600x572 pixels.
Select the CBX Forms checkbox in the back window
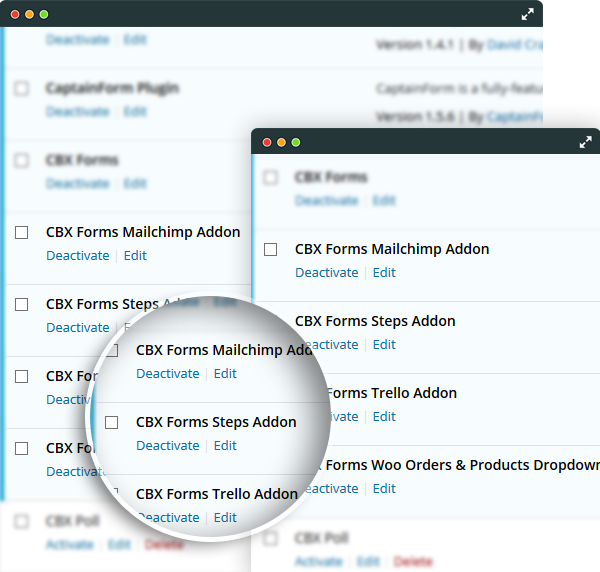pos(21,160)
